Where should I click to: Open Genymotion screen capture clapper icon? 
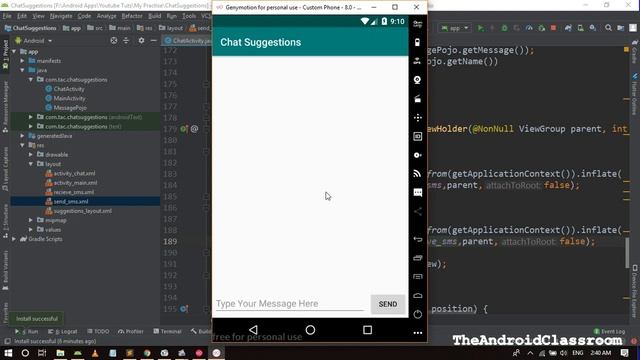pyautogui.click(x=417, y=99)
